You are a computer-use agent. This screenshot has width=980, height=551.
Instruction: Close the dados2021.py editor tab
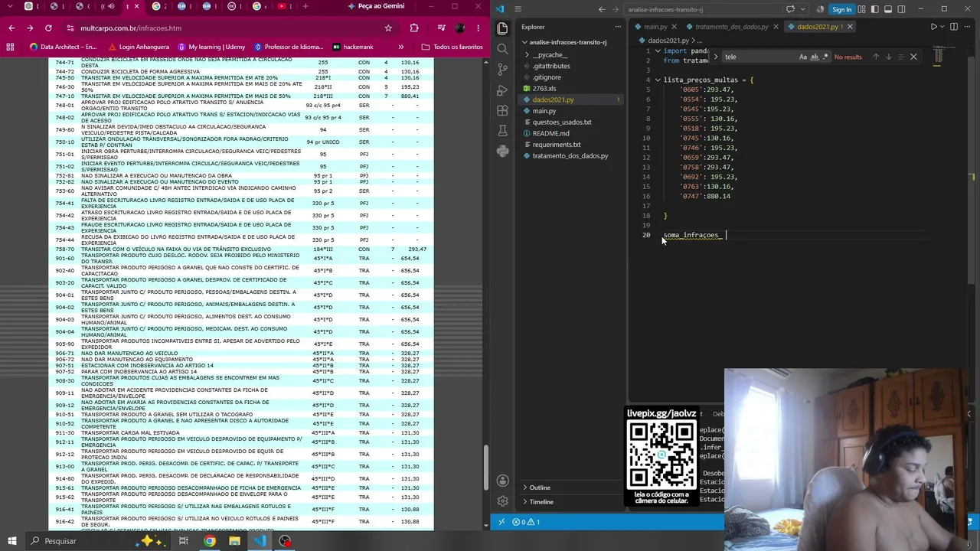[850, 27]
